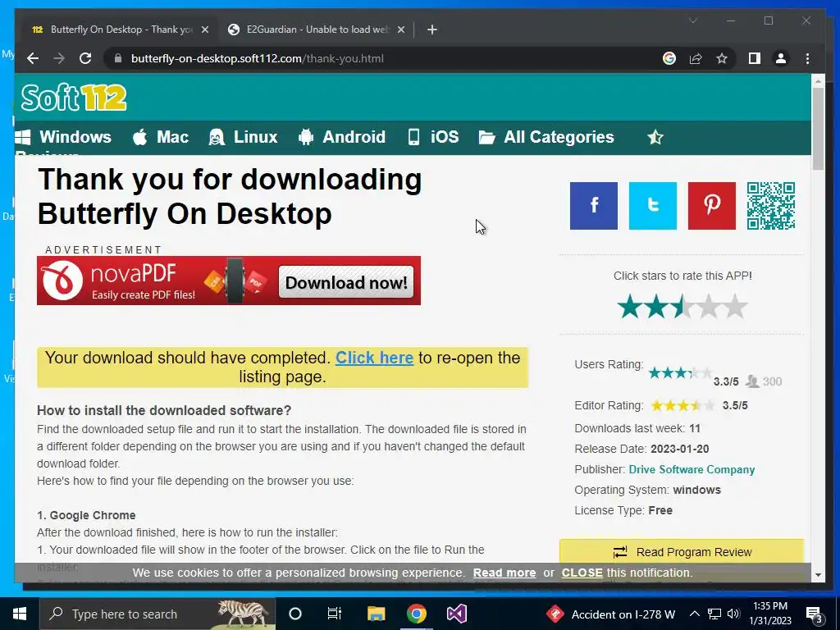This screenshot has height=630, width=840.
Task: Click Read Program Review button
Action: point(682,551)
